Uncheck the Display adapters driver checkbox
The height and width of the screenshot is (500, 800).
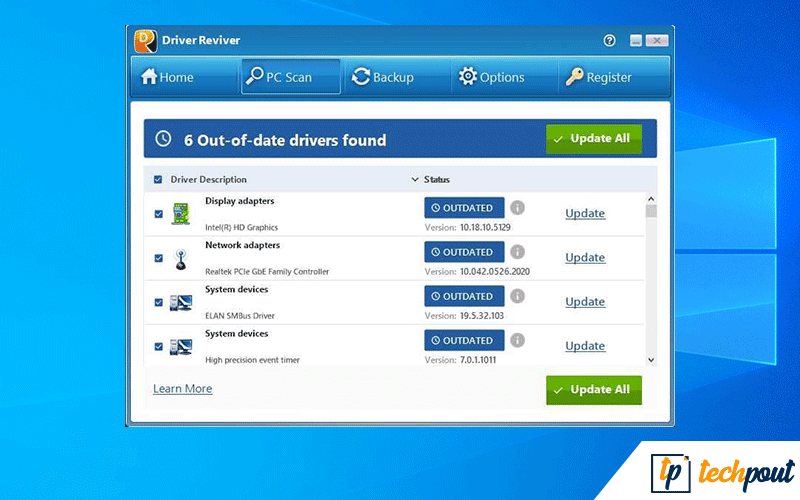pyautogui.click(x=159, y=214)
